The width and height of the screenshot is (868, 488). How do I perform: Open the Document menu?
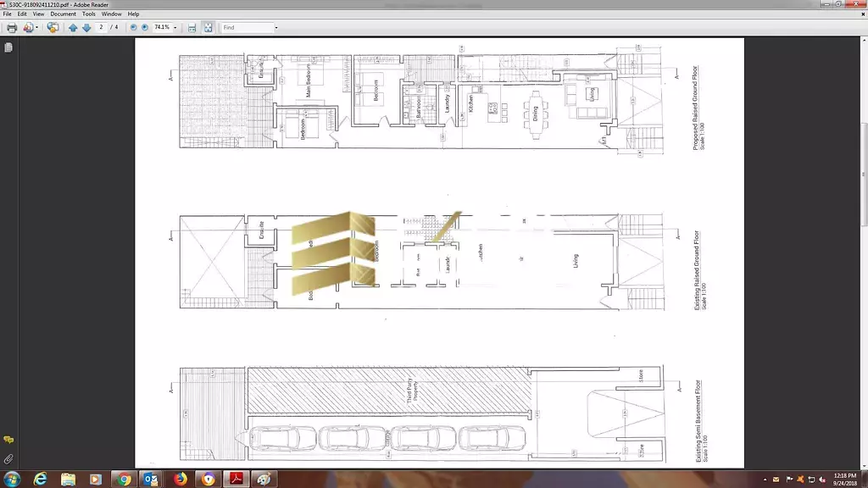[x=63, y=14]
